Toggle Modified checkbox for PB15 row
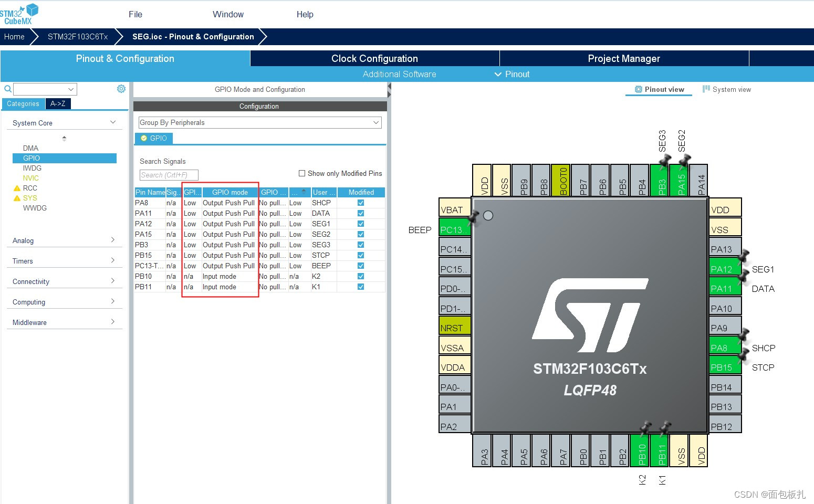The width and height of the screenshot is (814, 504). 361,255
